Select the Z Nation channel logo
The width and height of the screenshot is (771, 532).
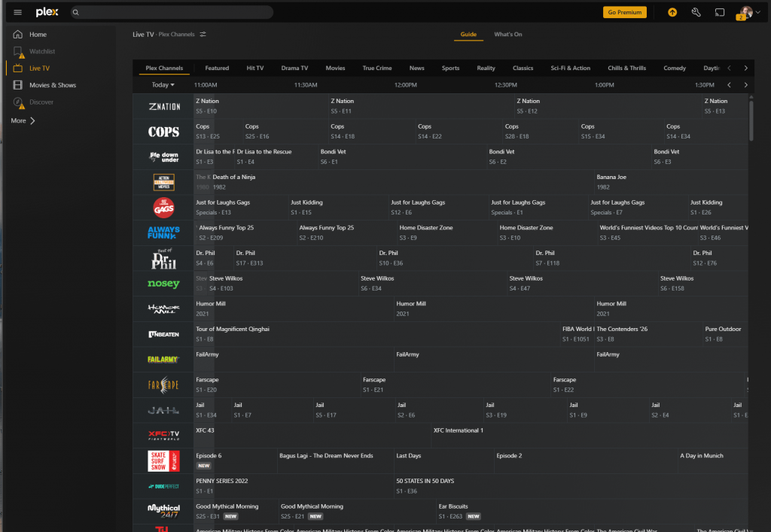(x=164, y=106)
